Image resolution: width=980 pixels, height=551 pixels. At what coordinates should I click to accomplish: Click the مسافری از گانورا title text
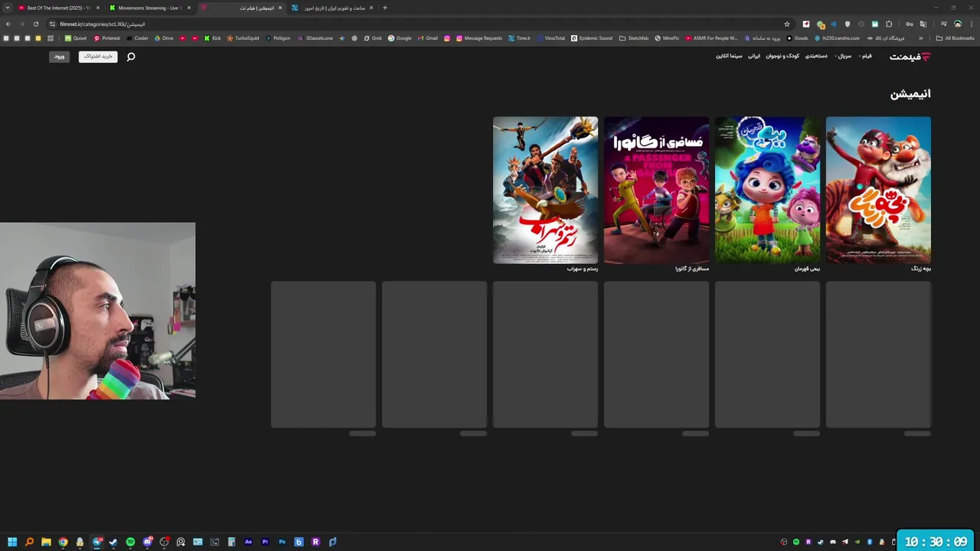691,269
